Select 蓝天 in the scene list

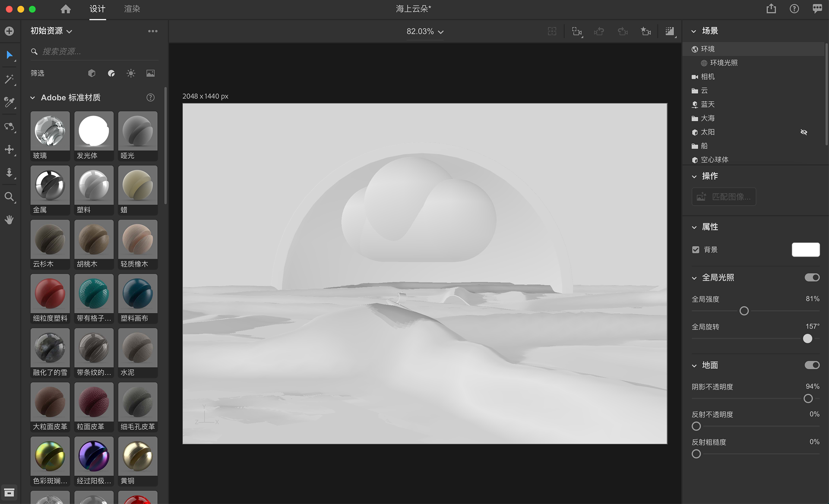click(754, 104)
